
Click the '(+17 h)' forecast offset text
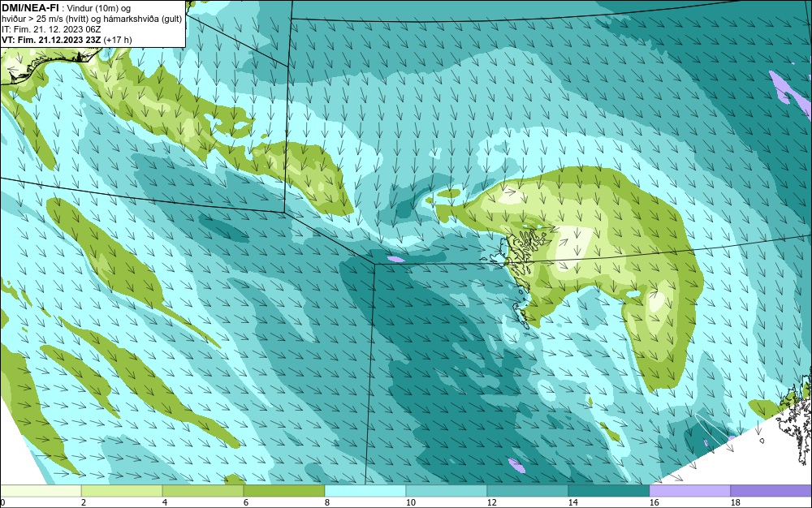[118, 40]
